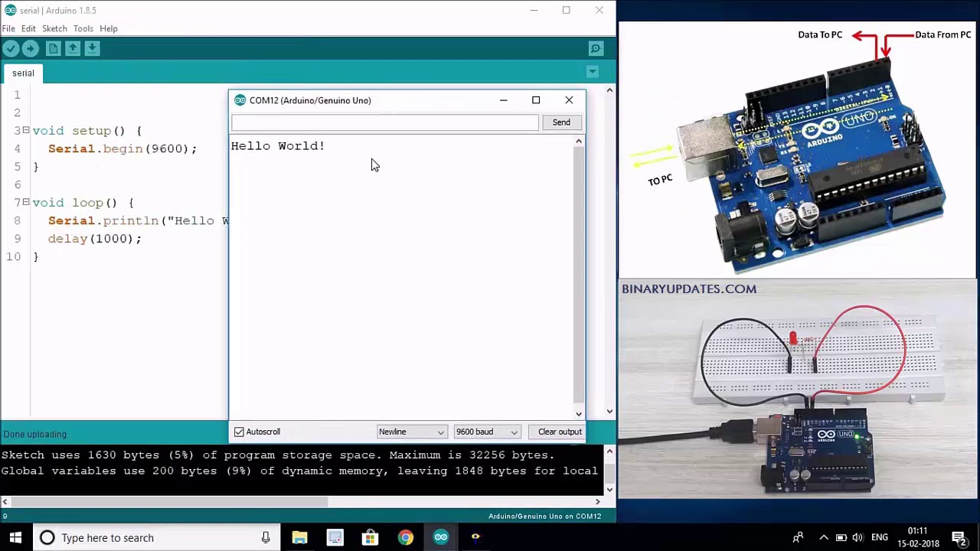The image size is (980, 551).
Task: Launch the Arduino IDE from the taskbar
Action: [440, 537]
